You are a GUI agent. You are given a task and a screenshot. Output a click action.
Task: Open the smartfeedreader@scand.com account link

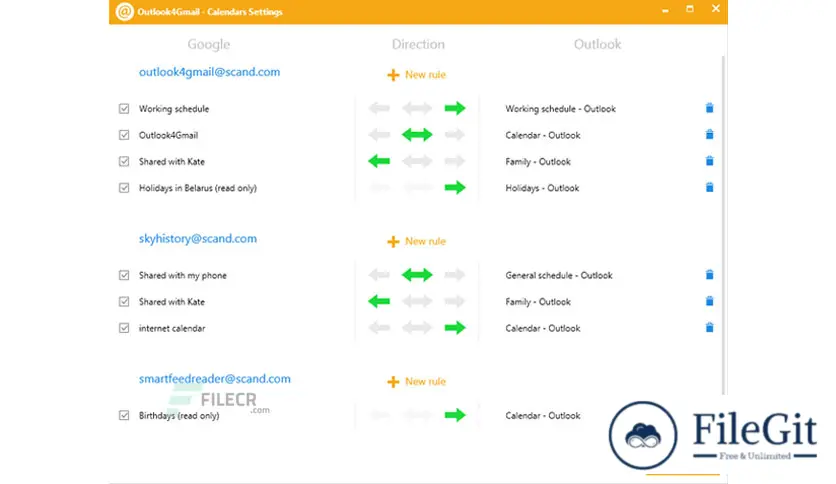click(215, 378)
